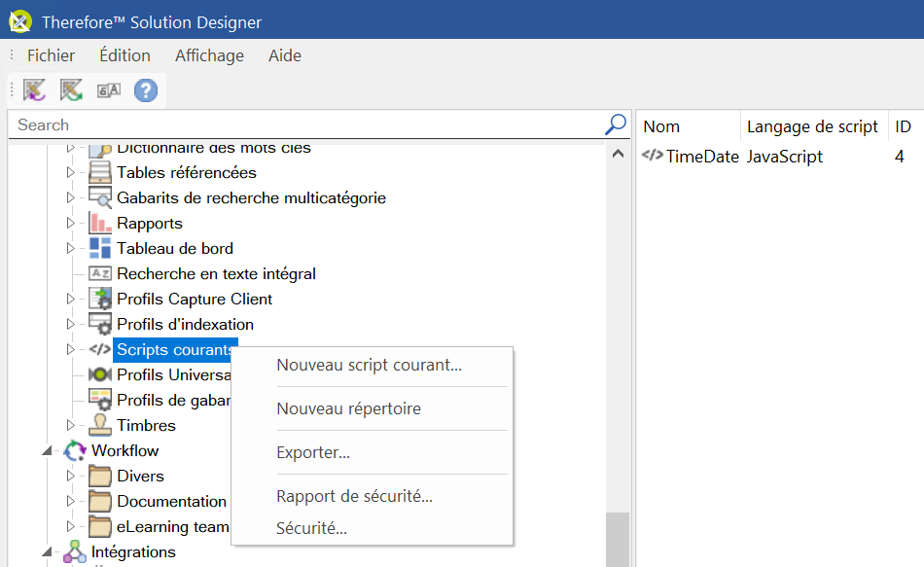Click the blue help question mark icon
The image size is (924, 567).
click(146, 90)
